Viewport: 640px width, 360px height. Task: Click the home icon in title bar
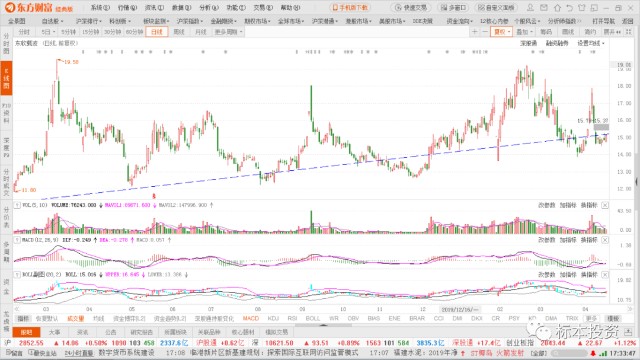(x=557, y=7)
